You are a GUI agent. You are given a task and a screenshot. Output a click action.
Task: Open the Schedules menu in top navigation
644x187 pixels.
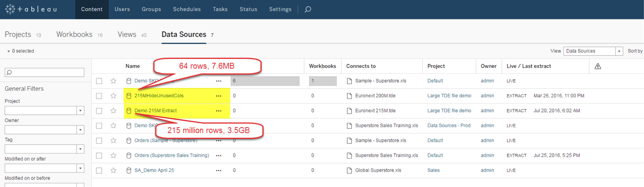[x=187, y=9]
